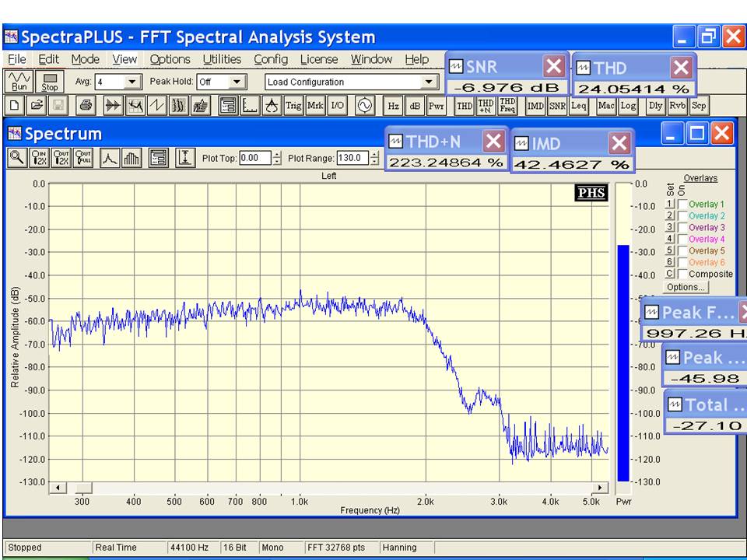The image size is (747, 560).
Task: Open the Peak Hold dropdown
Action: pos(237,82)
